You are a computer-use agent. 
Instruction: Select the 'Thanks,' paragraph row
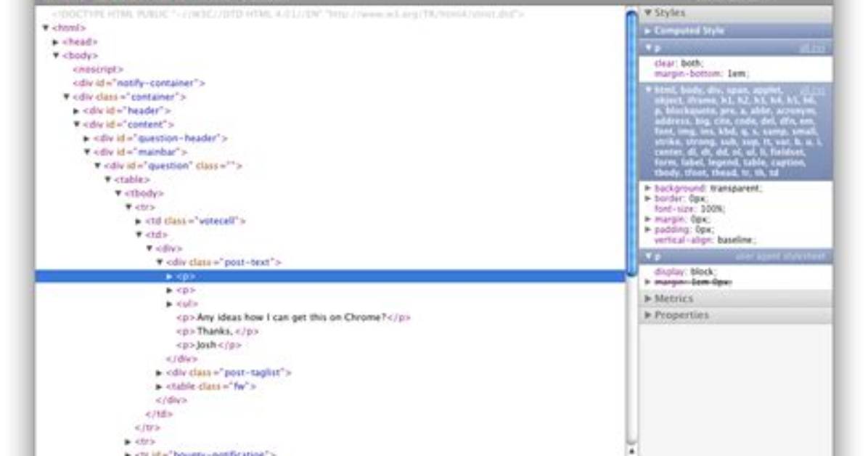coord(218,331)
